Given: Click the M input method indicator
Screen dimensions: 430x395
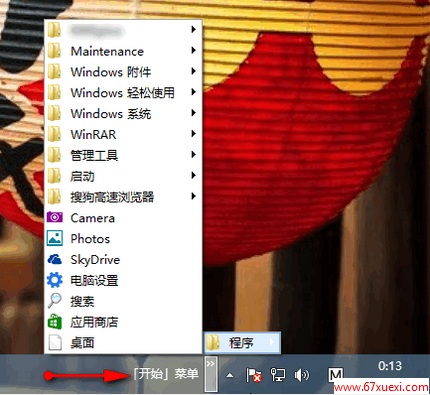Looking at the screenshot, I should tap(336, 375).
